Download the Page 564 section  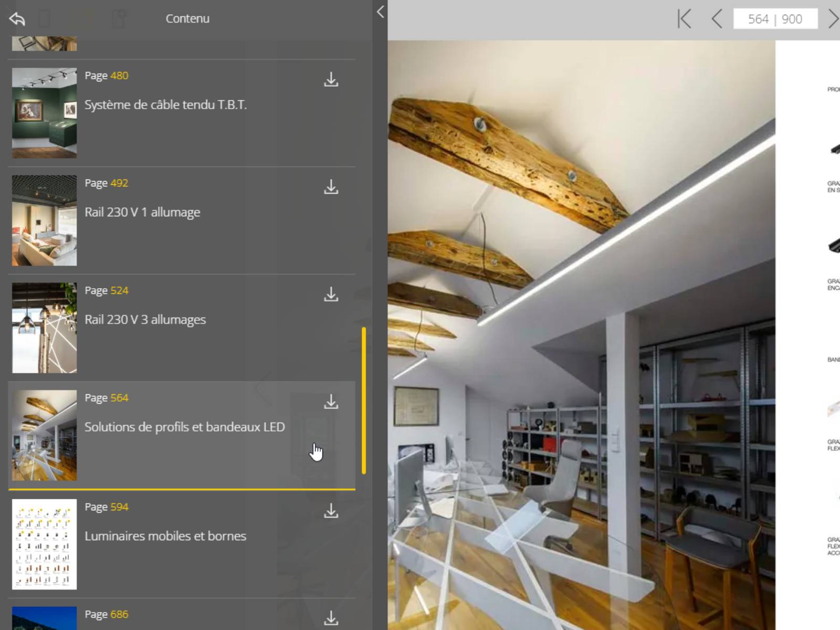pyautogui.click(x=331, y=402)
